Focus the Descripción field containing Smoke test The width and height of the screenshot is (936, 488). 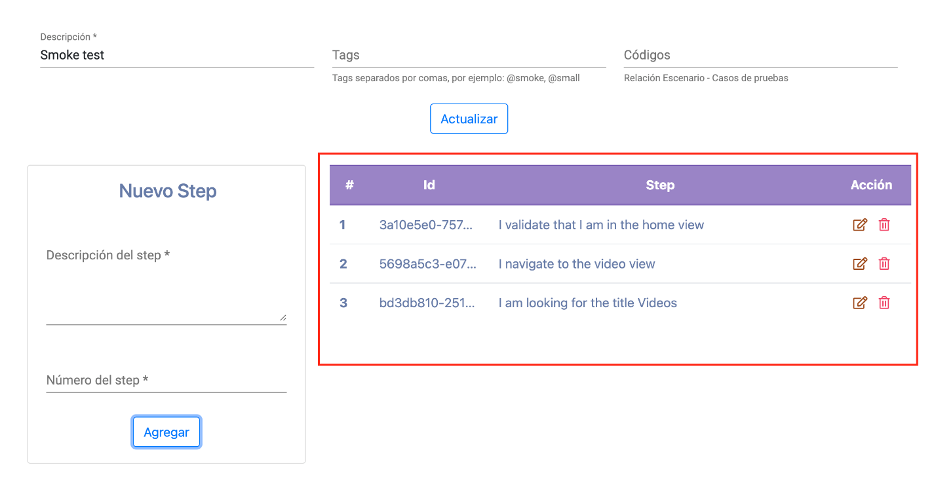tap(177, 55)
